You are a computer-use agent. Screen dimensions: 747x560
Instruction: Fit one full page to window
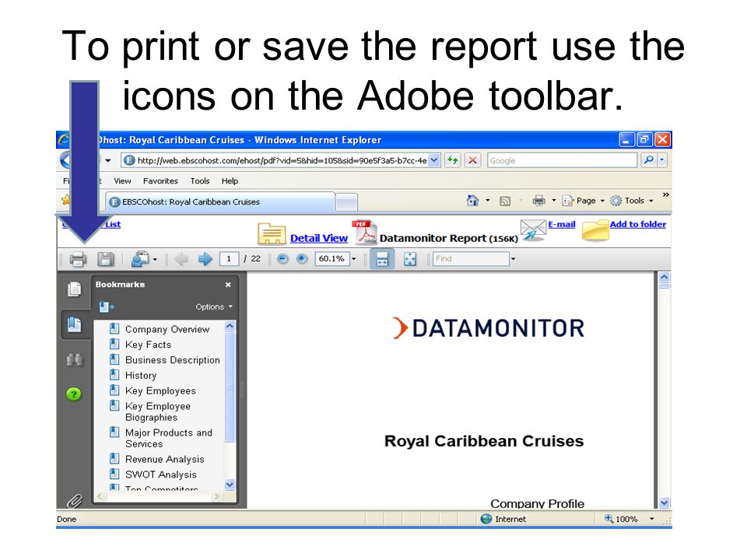(410, 259)
